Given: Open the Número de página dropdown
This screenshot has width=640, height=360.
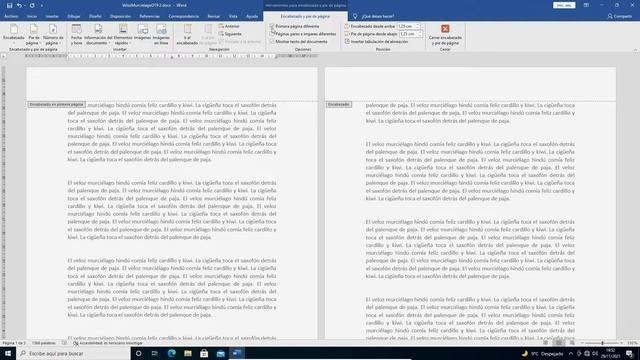Looking at the screenshot, I should 53,35.
